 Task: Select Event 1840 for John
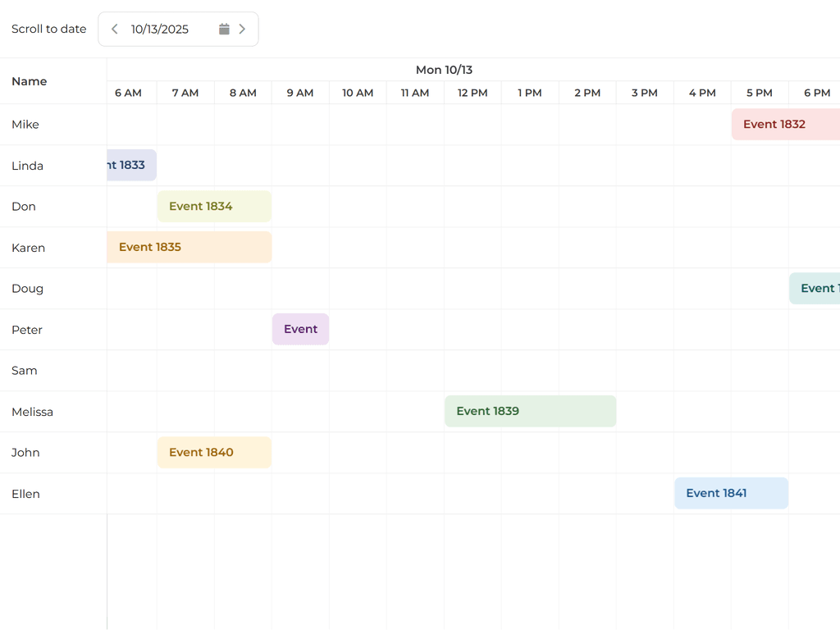213,452
